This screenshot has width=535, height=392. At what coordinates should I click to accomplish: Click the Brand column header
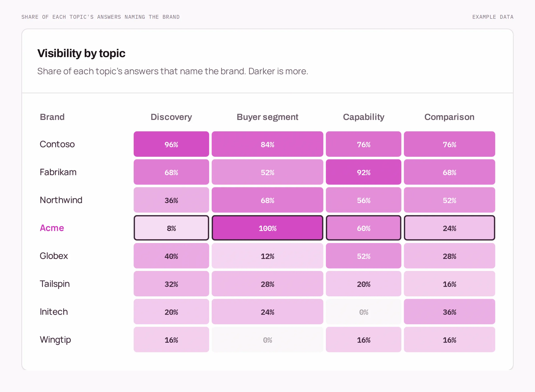[x=52, y=117]
